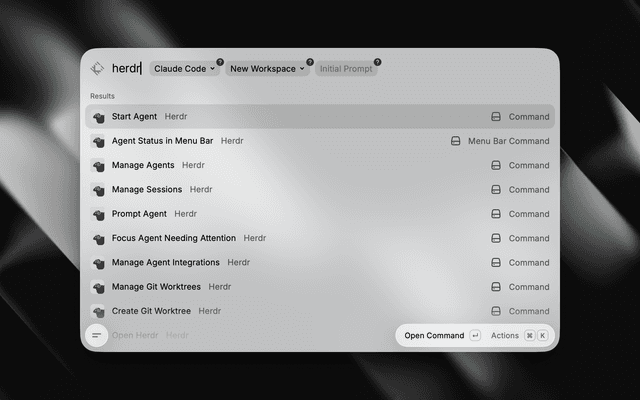The height and width of the screenshot is (400, 640).
Task: Select the faded Open Herdr command
Action: (150, 335)
